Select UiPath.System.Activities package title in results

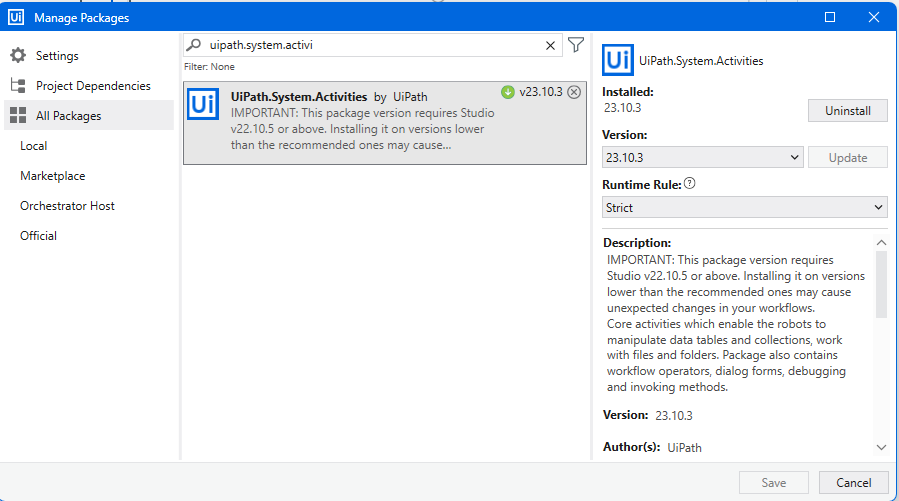click(299, 97)
